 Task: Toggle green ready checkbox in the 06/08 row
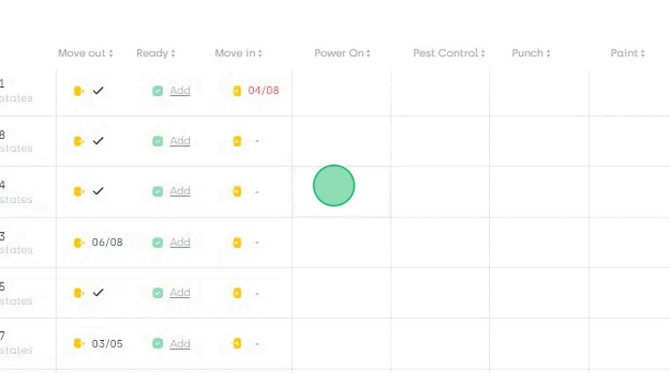tap(158, 243)
